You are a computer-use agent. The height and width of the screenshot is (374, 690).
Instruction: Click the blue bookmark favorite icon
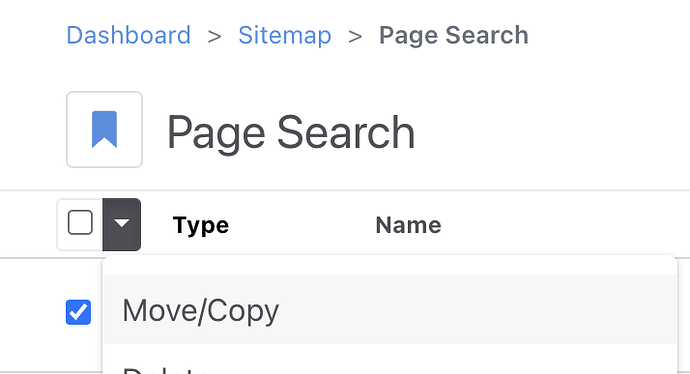coord(104,129)
